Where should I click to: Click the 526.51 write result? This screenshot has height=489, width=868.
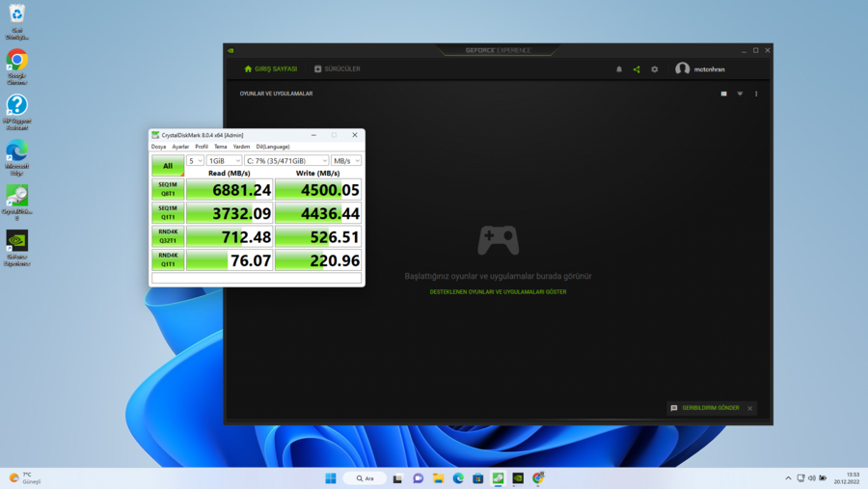(317, 236)
